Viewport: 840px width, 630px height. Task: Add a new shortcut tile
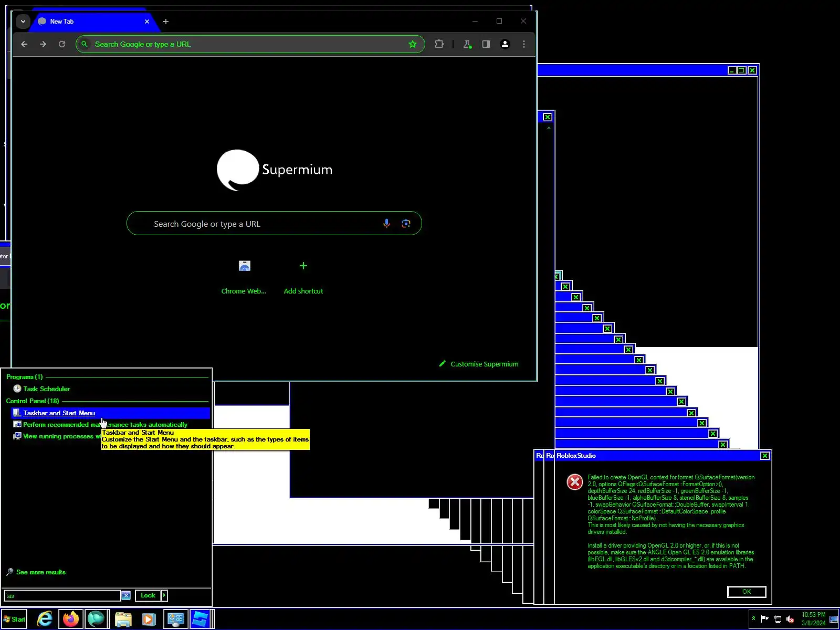(x=303, y=277)
